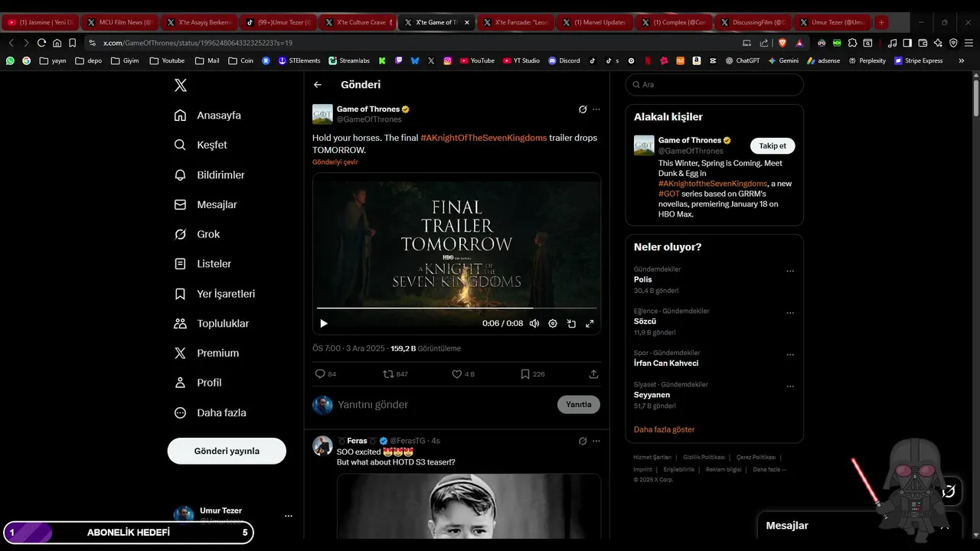Mute the trailer video volume

534,324
